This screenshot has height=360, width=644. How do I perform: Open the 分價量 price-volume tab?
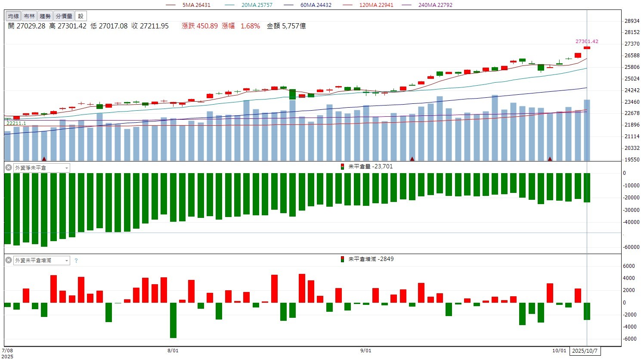(64, 16)
